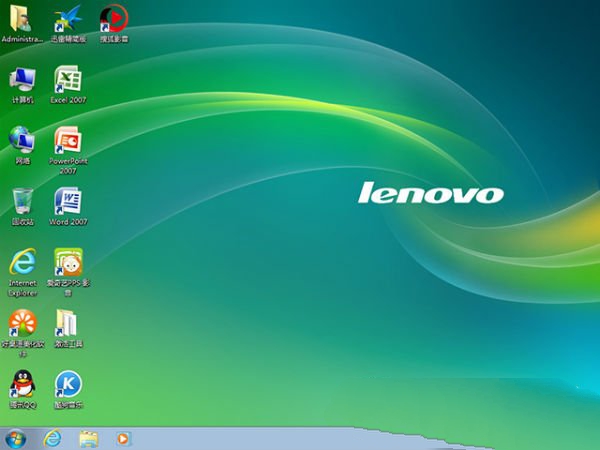
Task: Open the Excel 2007 shortcut
Action: pos(68,79)
